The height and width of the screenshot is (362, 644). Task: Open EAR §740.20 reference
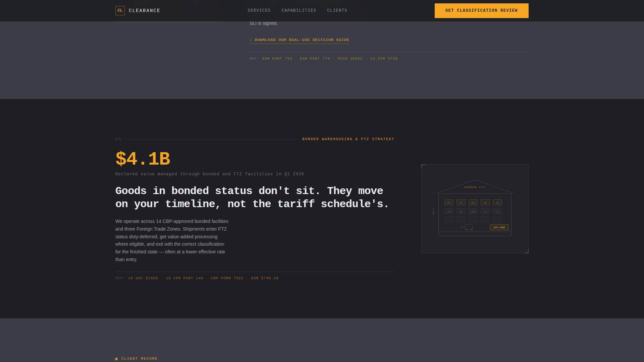coord(265,278)
